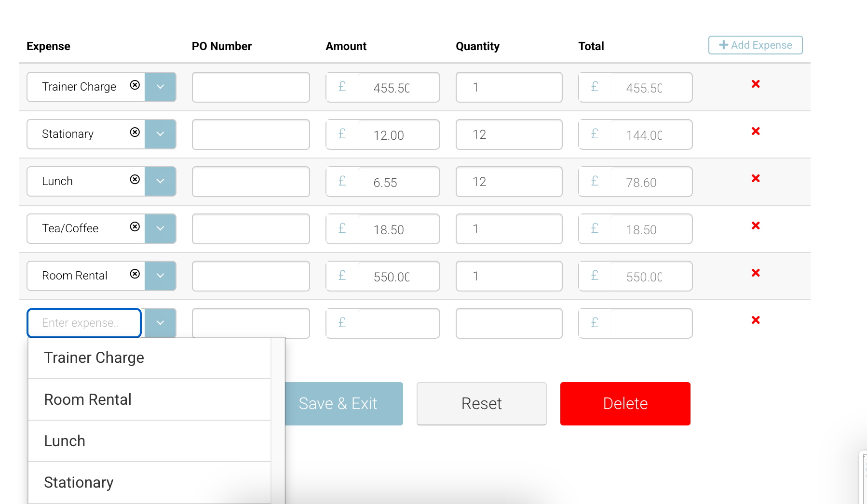This screenshot has height=504, width=867.
Task: Click the Reset button
Action: pos(481,404)
